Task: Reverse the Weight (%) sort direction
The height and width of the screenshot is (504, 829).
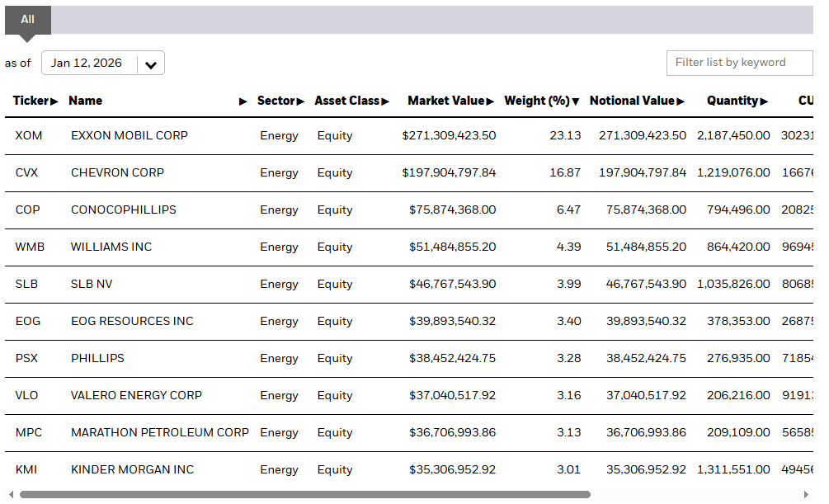Action: (x=577, y=101)
